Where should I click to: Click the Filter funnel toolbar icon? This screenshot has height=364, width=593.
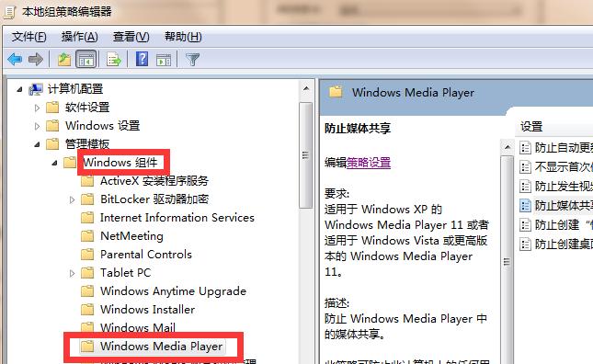(x=192, y=60)
